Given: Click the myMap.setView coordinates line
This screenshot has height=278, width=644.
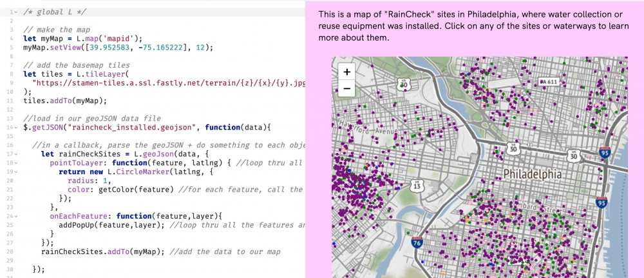Looking at the screenshot, I should point(118,47).
